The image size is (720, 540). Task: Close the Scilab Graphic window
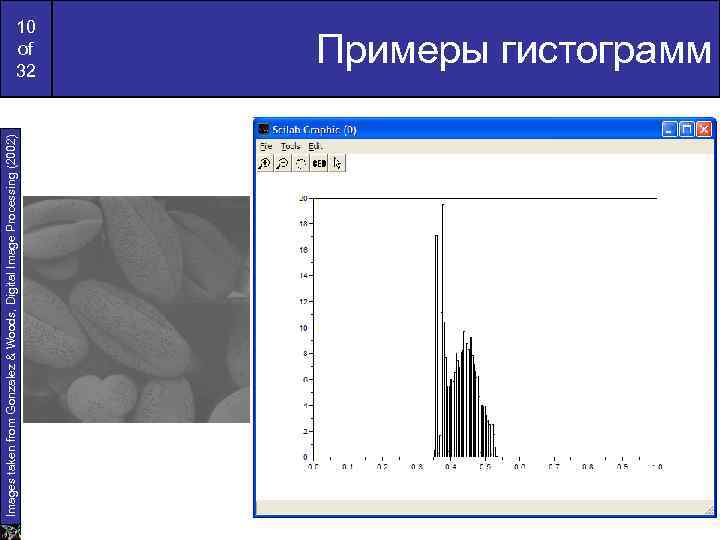tap(704, 129)
